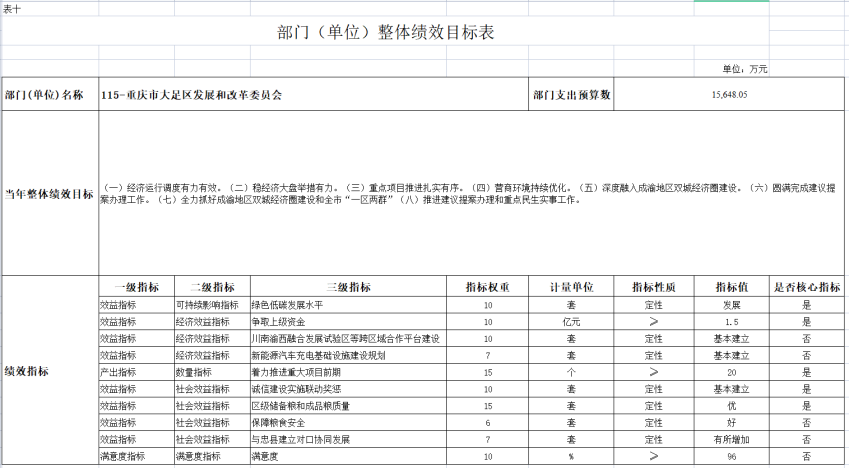Click the 产出指标 cell
The height and width of the screenshot is (469, 850).
pyautogui.click(x=137, y=372)
